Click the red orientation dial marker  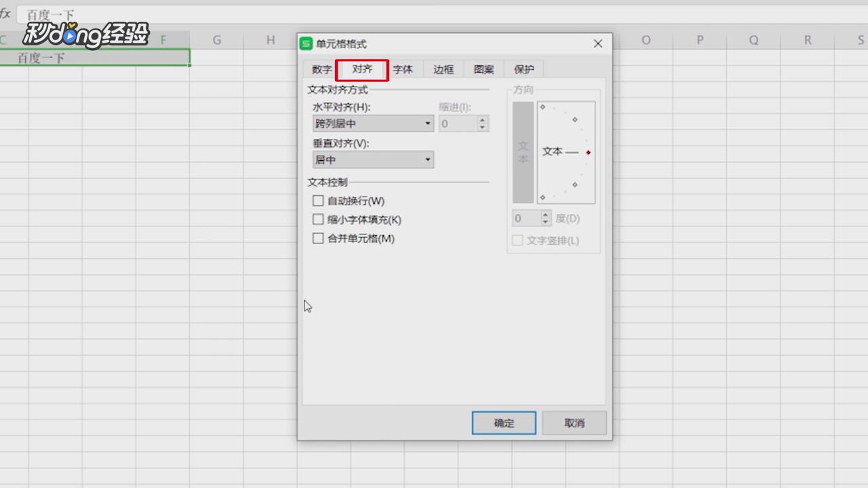tap(588, 152)
